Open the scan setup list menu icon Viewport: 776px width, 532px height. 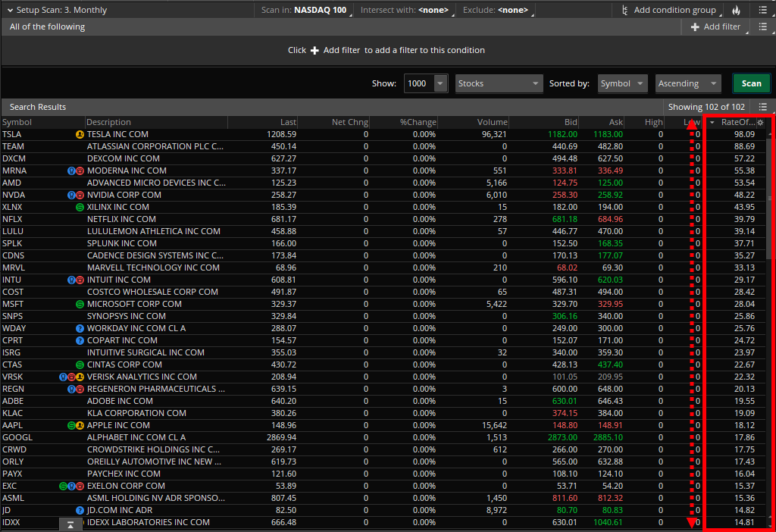(x=762, y=10)
